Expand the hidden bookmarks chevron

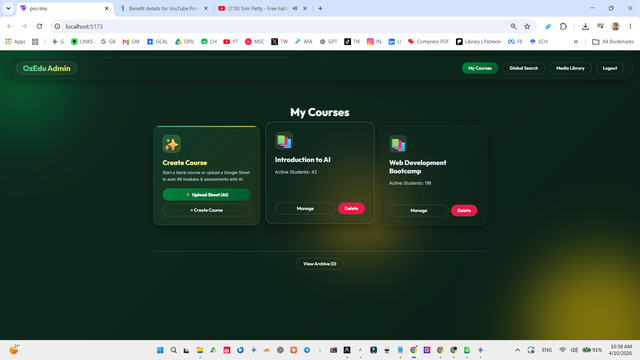pyautogui.click(x=576, y=42)
